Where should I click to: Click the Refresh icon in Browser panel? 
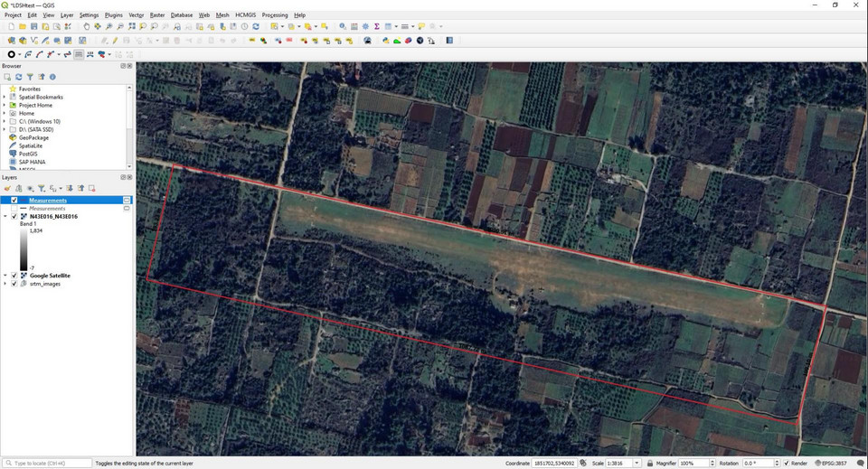(x=19, y=77)
